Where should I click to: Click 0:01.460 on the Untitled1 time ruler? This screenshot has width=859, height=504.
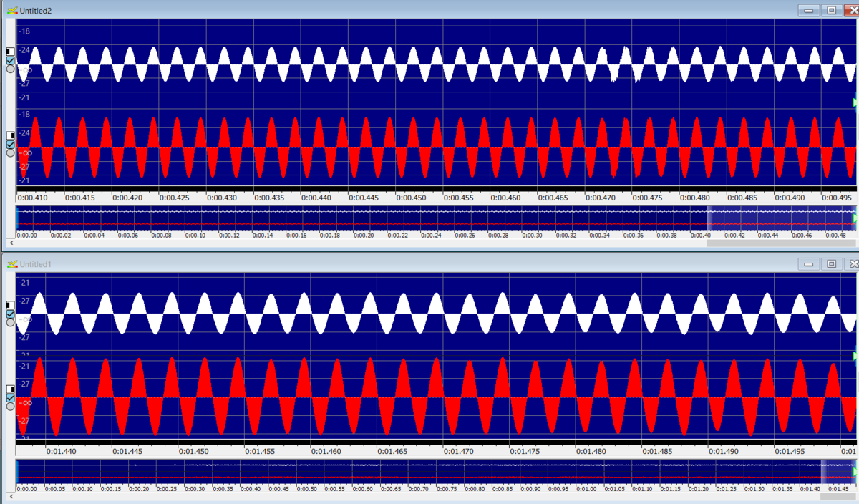tap(327, 451)
